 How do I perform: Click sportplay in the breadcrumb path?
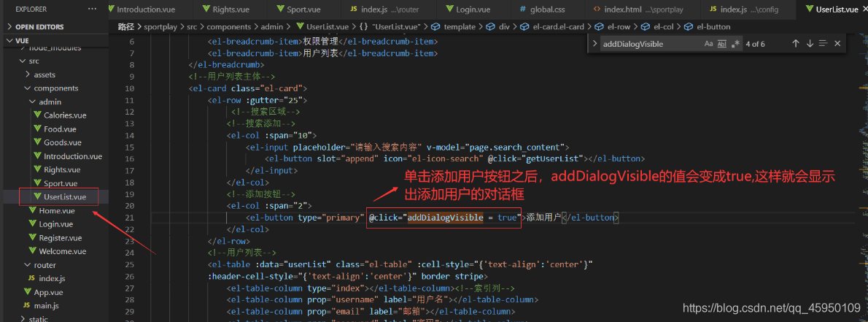click(161, 26)
